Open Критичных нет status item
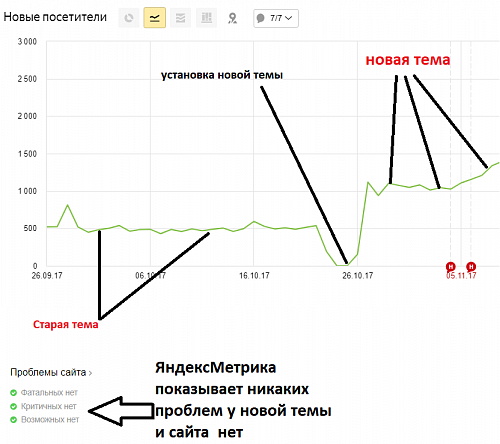 49,406
